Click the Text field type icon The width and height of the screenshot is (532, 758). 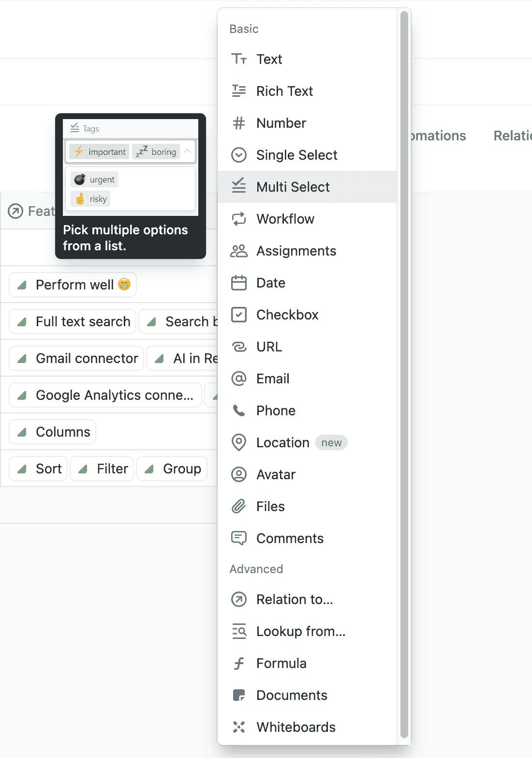[239, 59]
